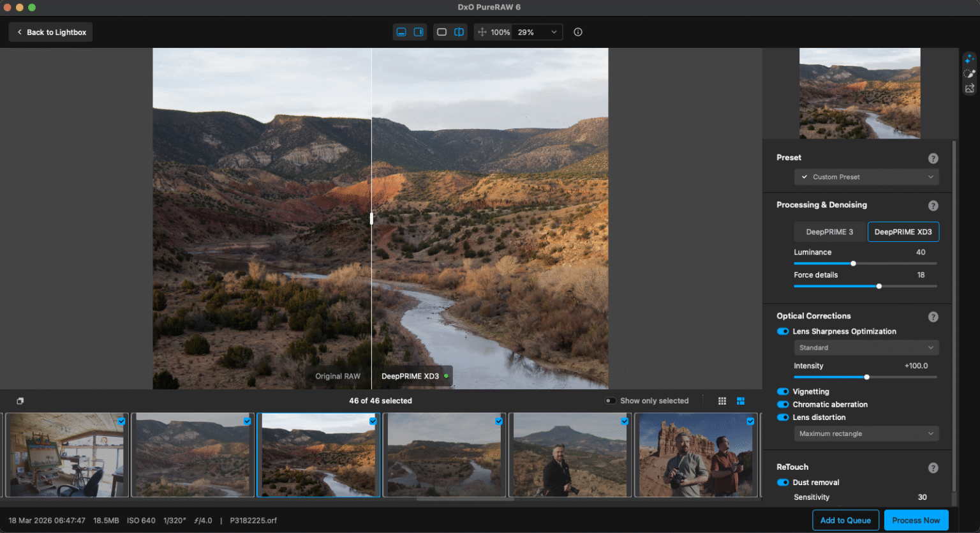This screenshot has width=980, height=533.
Task: Click the Add to Queue button
Action: (845, 520)
